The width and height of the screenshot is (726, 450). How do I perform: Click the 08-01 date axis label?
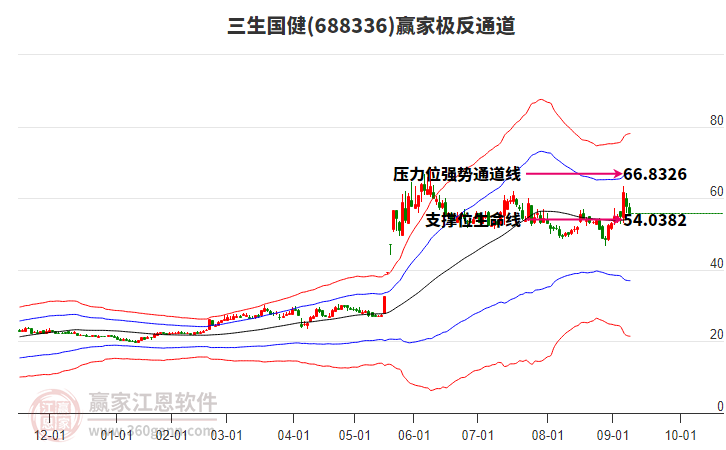tap(547, 435)
